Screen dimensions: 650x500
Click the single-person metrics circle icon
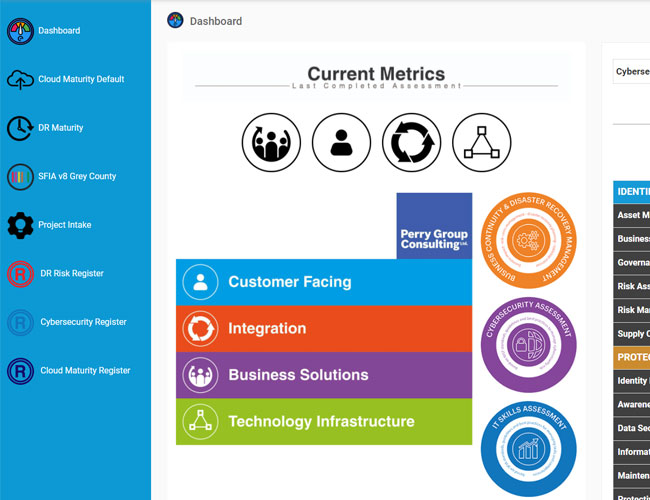coord(341,142)
